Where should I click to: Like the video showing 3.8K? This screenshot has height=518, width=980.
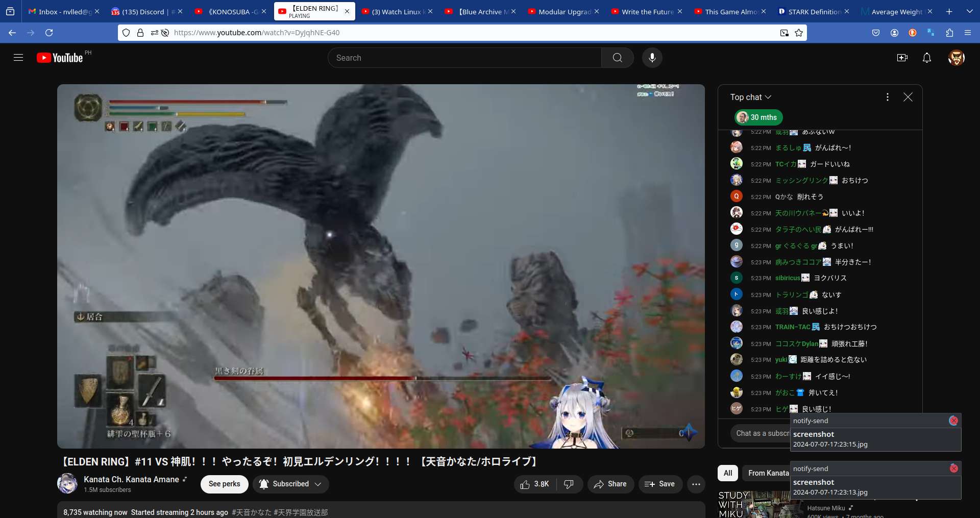[535, 484]
